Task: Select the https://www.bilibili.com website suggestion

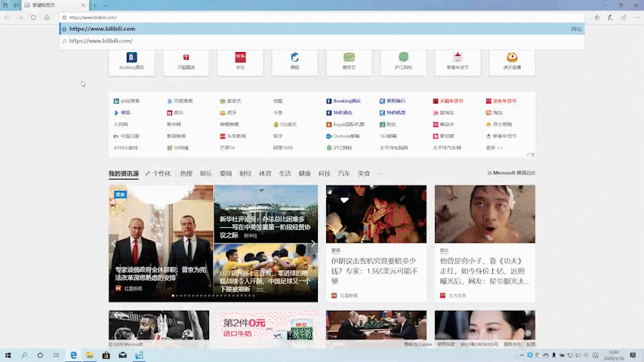Action: point(322,29)
